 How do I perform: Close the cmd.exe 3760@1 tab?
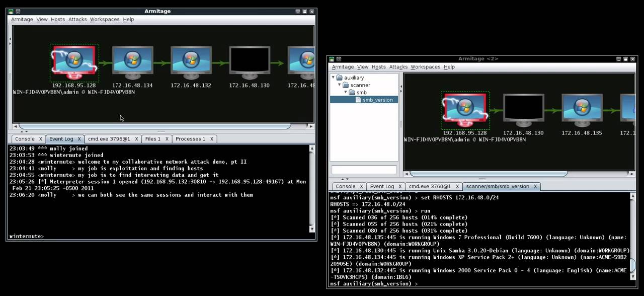click(x=457, y=186)
